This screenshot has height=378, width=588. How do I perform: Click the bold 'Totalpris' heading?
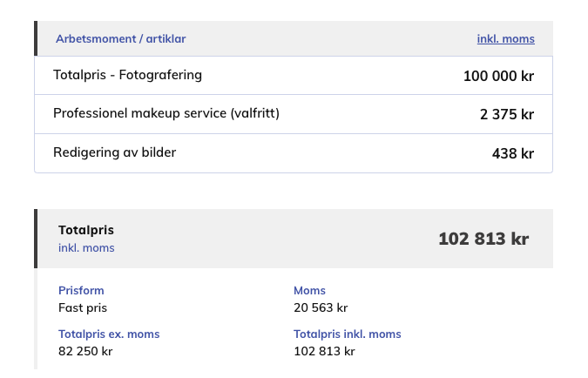coord(86,230)
